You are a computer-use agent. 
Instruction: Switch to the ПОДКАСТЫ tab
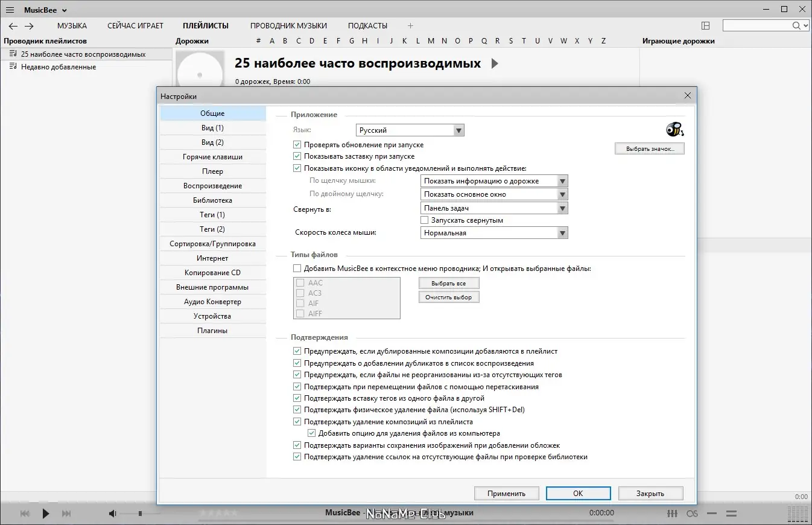368,26
